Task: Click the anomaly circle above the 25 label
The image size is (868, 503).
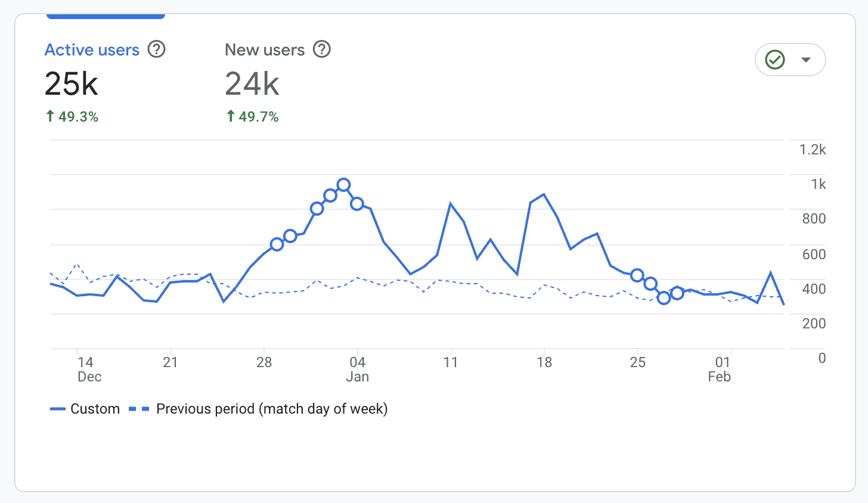Action: 637,275
